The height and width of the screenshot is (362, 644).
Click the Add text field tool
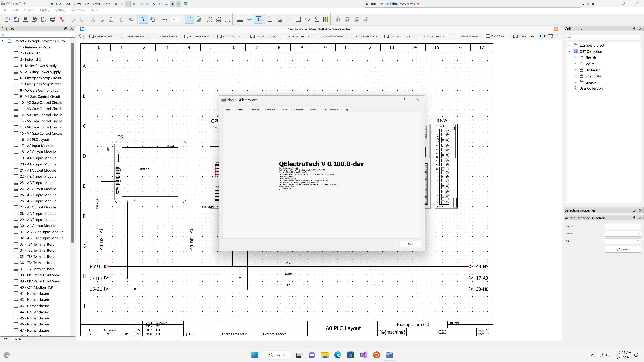tap(271, 19)
